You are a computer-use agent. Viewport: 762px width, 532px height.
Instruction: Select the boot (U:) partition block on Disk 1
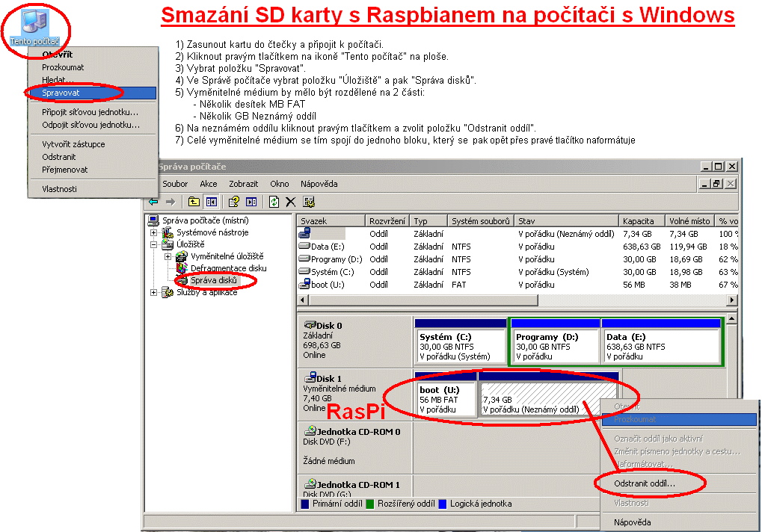[x=446, y=395]
